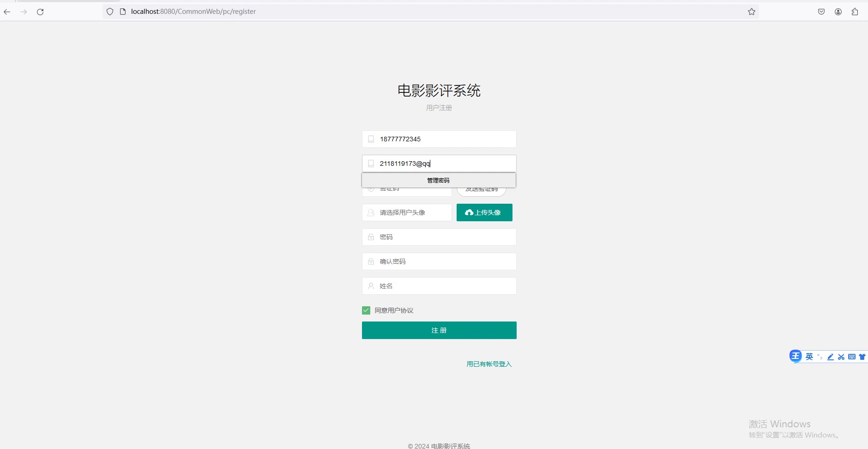Click the device icon in the email field
Screen dimensions: 868x449
pos(371,164)
